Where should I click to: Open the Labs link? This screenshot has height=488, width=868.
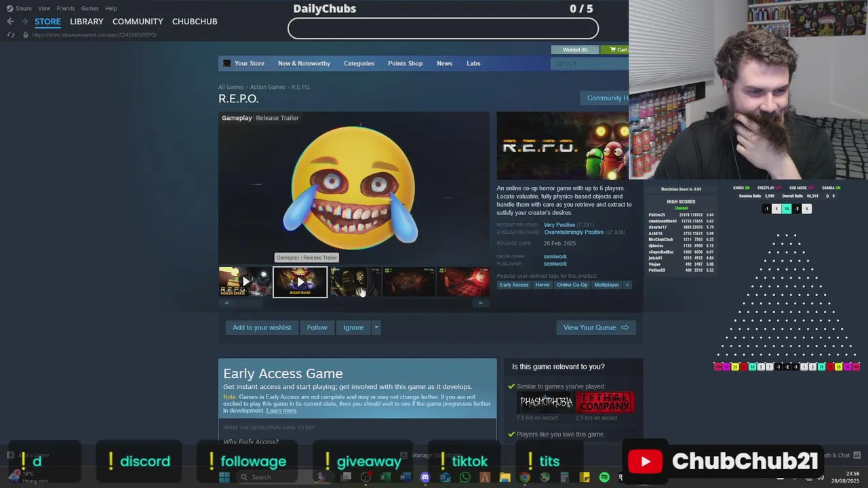(473, 63)
